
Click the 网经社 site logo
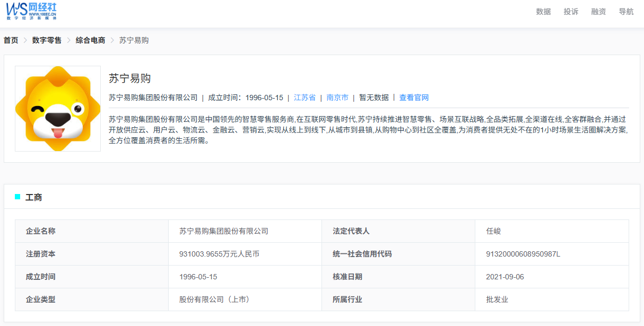coord(32,11)
